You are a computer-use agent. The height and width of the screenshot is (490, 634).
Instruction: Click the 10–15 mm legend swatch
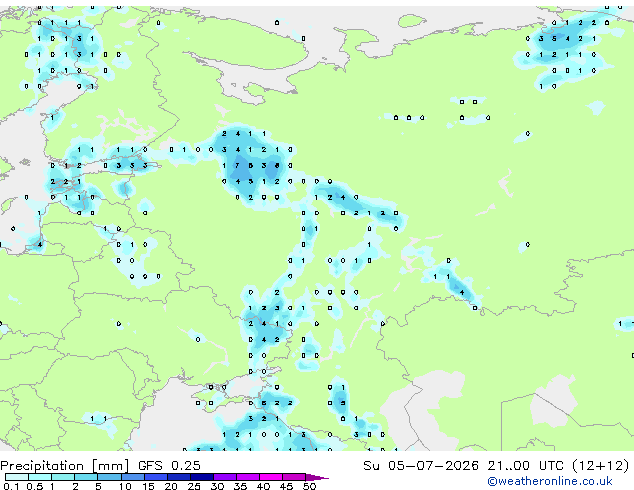click(132, 477)
